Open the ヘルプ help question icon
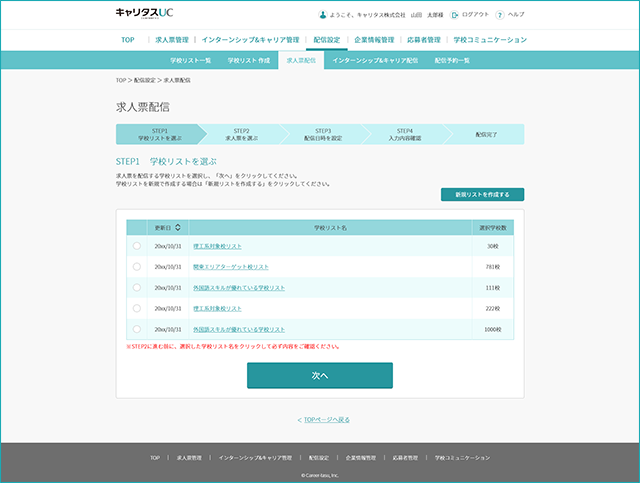 tap(500, 15)
